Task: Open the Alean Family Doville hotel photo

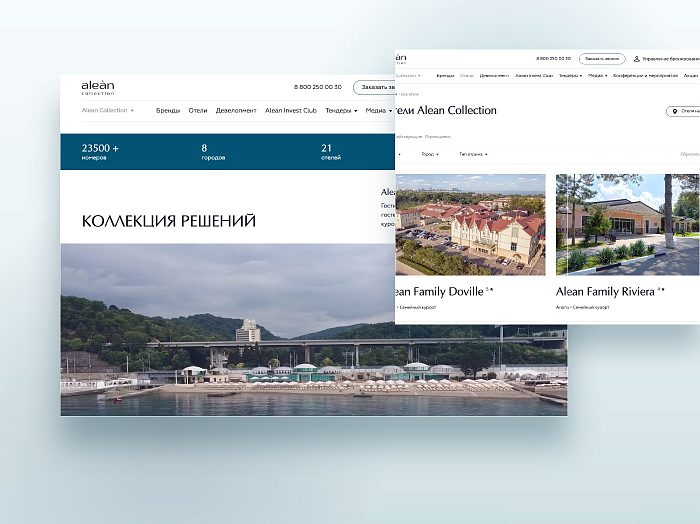Action: tap(470, 225)
